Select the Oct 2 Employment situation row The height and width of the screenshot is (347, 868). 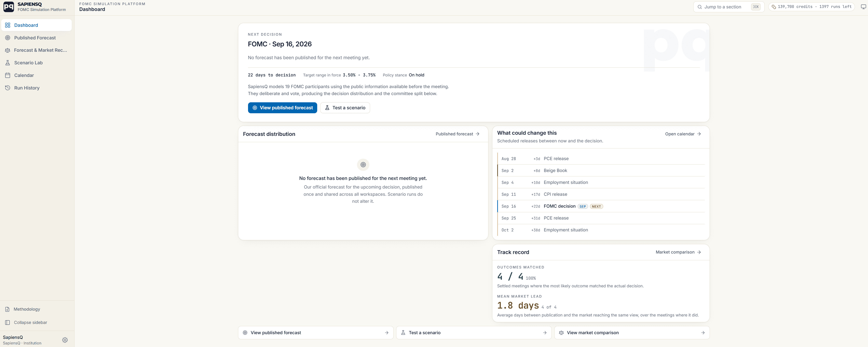point(601,230)
